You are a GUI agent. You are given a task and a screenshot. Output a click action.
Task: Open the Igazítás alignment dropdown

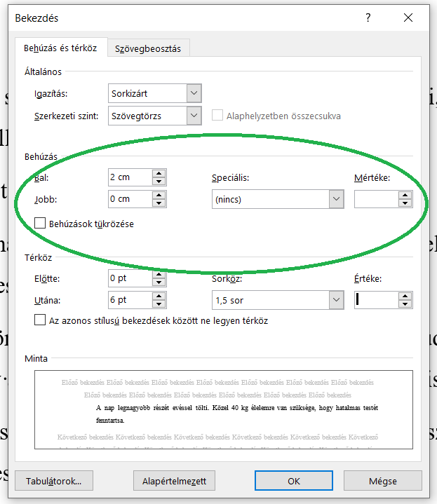tap(194, 93)
